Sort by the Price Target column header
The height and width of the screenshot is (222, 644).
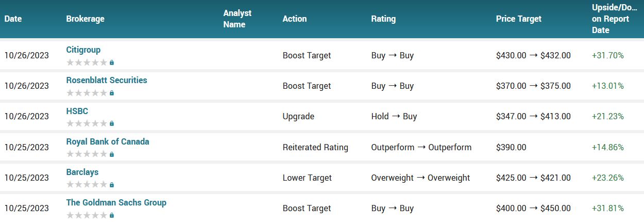[x=518, y=19]
